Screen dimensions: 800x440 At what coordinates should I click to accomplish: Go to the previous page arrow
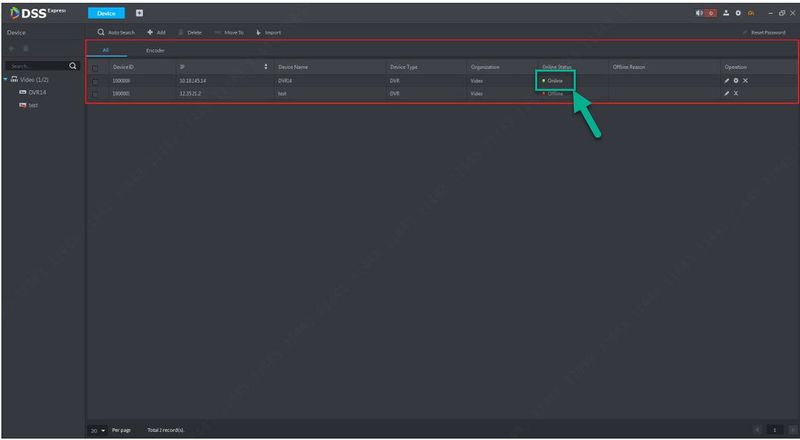click(x=758, y=430)
